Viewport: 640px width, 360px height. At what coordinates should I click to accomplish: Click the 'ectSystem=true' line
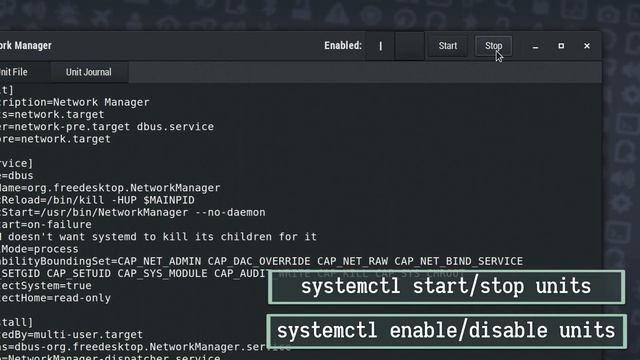pos(46,286)
